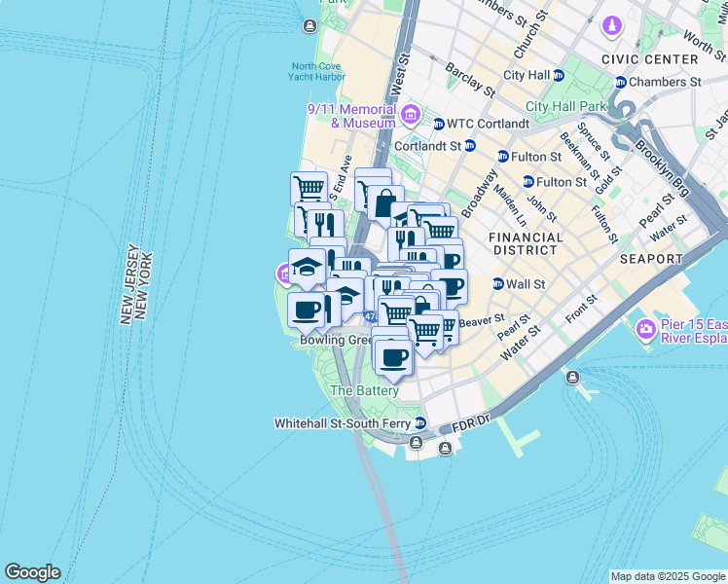Open the shopping bag marker beside West St
Image resolution: width=728 pixels, height=584 pixels.
pos(386,203)
